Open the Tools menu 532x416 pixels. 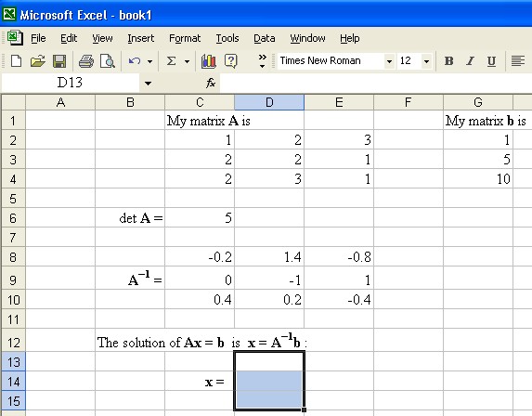click(227, 38)
